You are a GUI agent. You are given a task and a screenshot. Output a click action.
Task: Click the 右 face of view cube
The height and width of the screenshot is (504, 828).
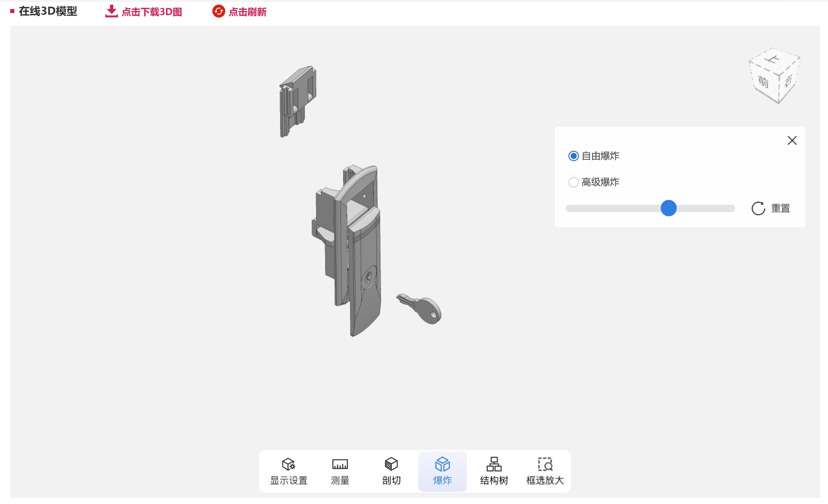click(x=788, y=80)
